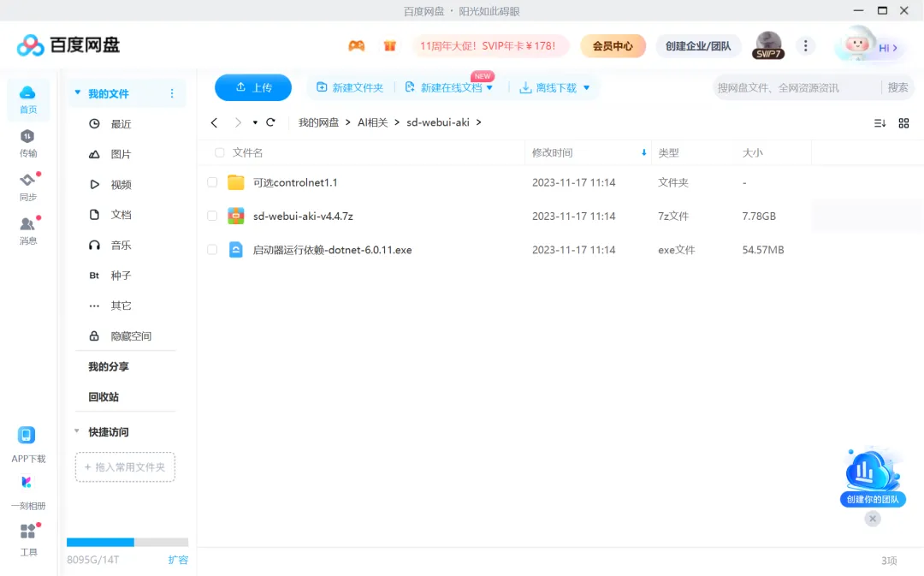This screenshot has height=576, width=924.
Task: Click the 11周年大促 SVIP promo banner
Action: click(x=489, y=46)
